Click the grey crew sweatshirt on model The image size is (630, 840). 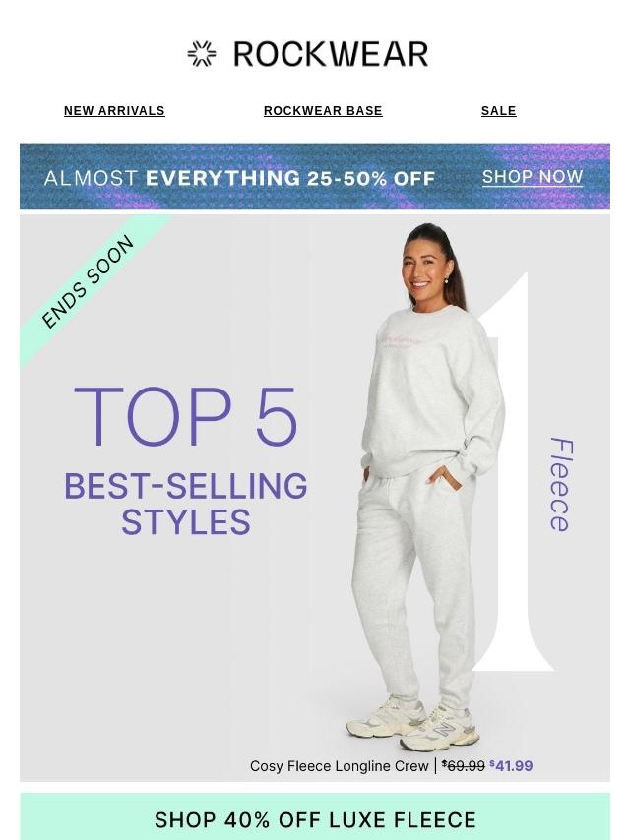point(433,391)
